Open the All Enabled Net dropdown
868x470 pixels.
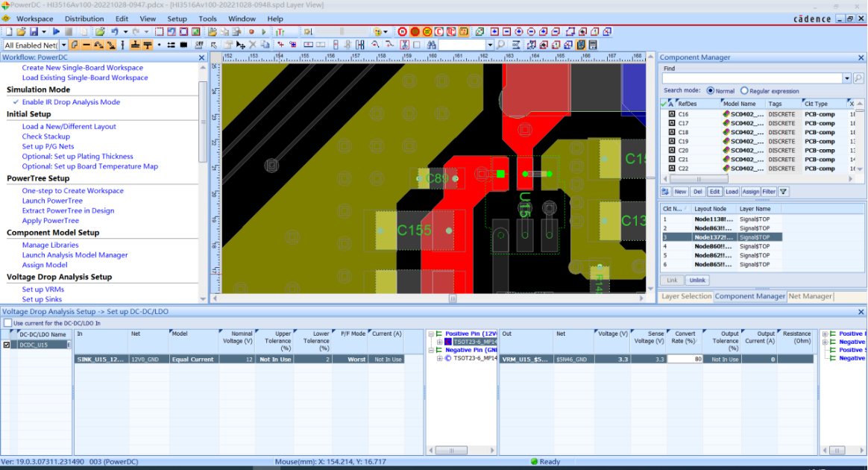(x=63, y=45)
